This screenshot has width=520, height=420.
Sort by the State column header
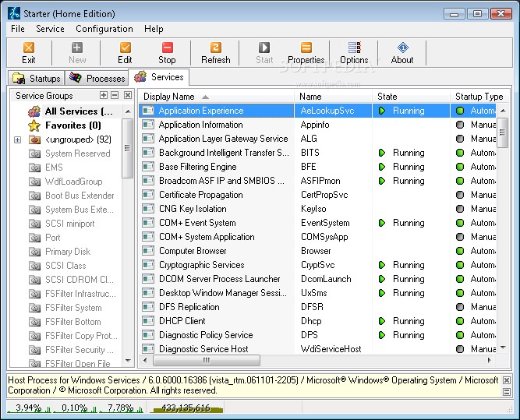[387, 97]
